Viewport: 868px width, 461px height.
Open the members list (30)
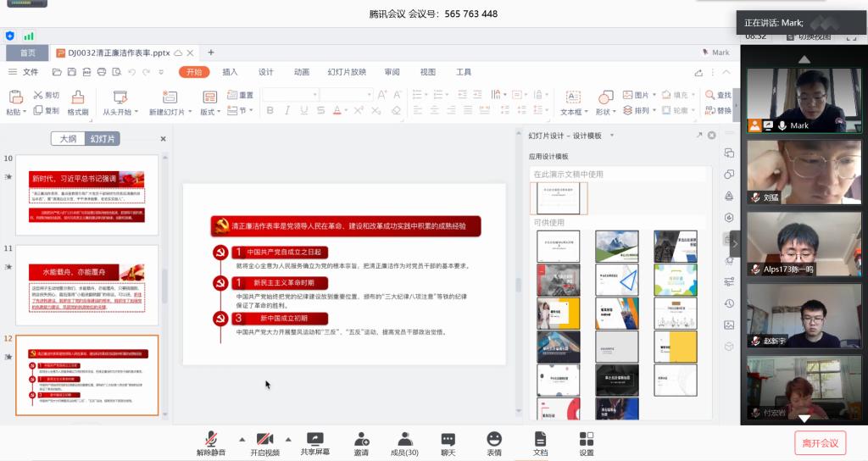403,439
